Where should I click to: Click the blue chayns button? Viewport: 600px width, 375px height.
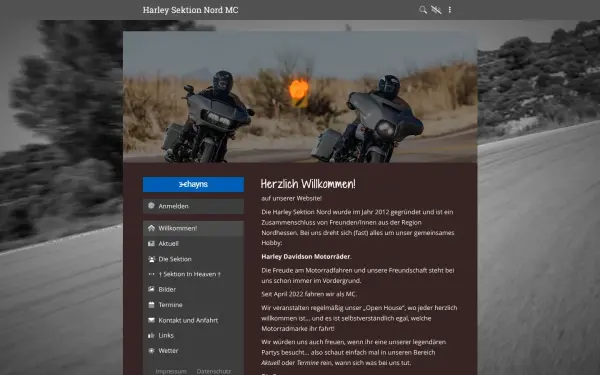pos(193,184)
